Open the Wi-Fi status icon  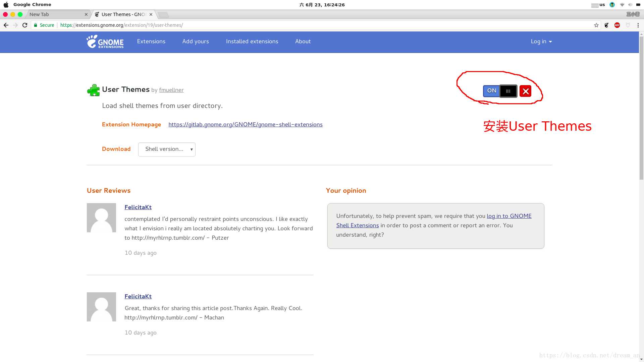[x=622, y=5]
